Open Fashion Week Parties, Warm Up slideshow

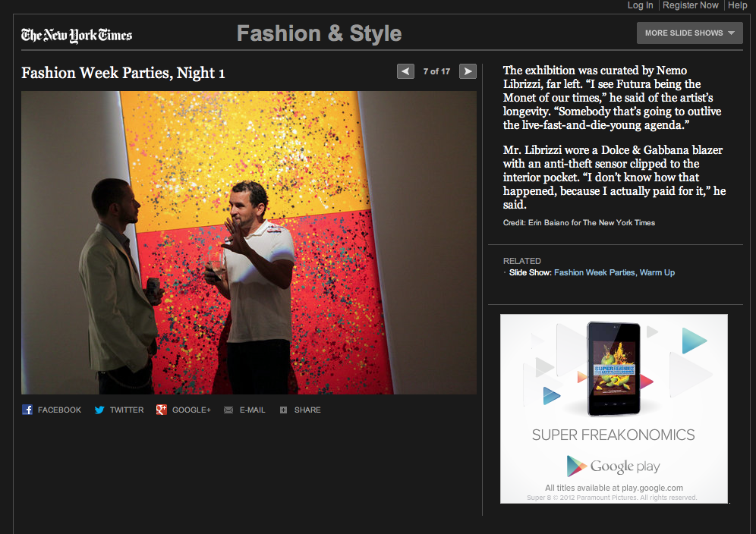[x=614, y=272]
